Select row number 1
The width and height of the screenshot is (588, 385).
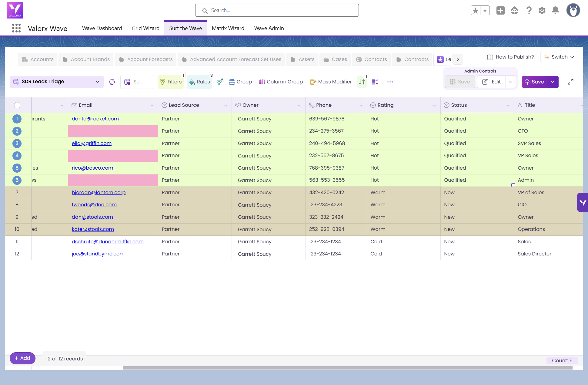click(17, 119)
